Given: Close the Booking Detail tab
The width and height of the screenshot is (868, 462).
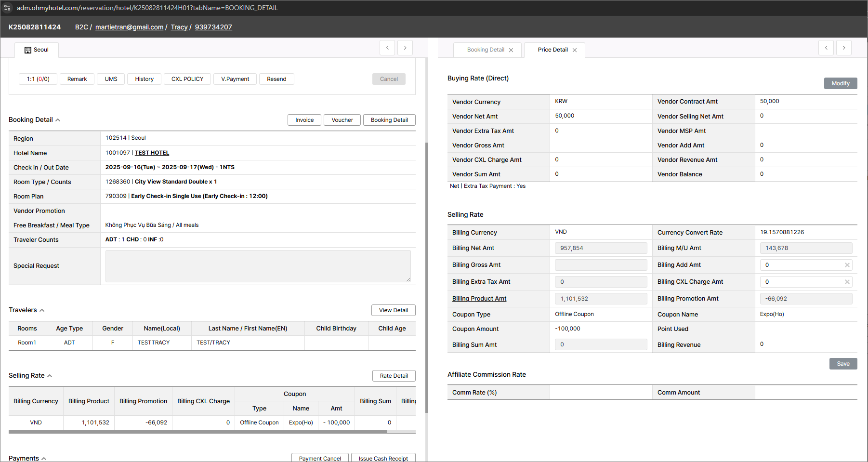Looking at the screenshot, I should tap(511, 50).
